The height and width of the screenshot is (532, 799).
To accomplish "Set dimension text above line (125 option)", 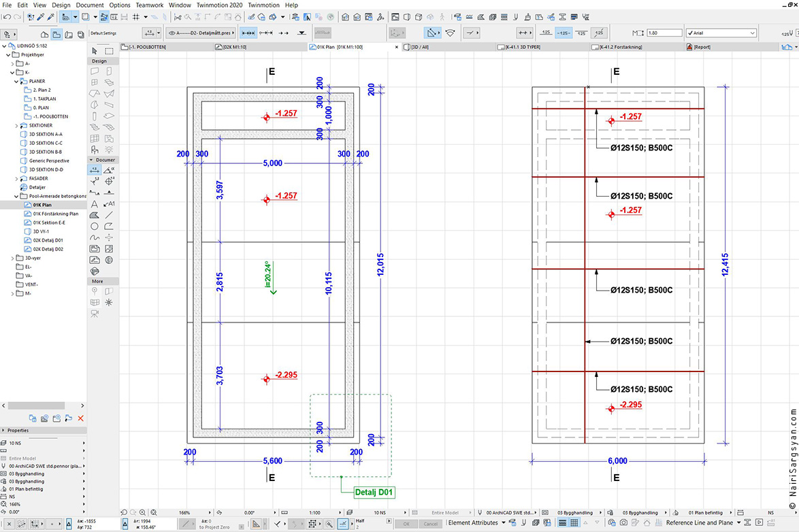I will point(546,33).
